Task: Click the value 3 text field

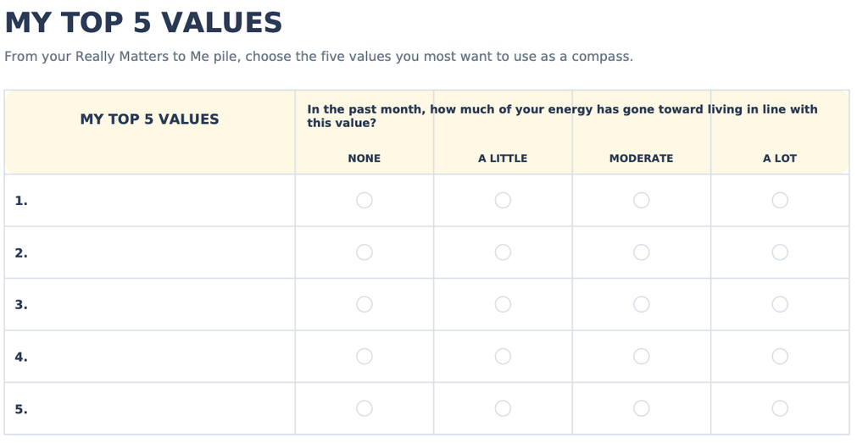Action: click(159, 304)
